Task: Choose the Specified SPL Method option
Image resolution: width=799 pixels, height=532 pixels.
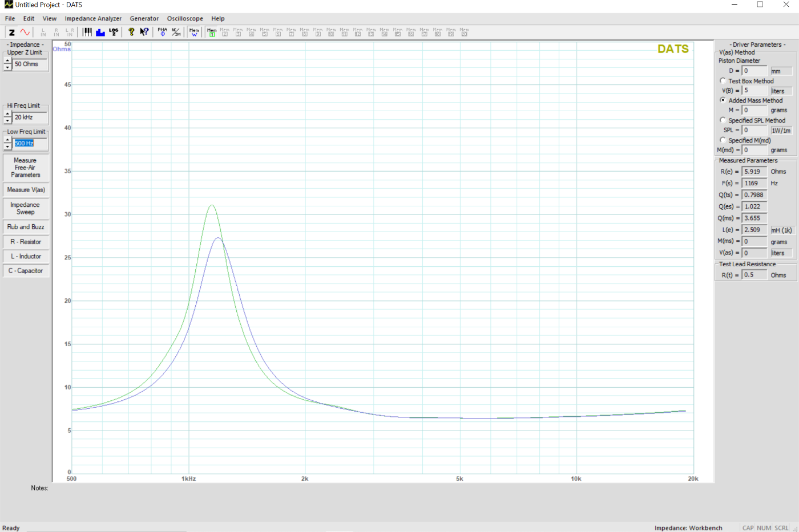Action: pos(723,120)
